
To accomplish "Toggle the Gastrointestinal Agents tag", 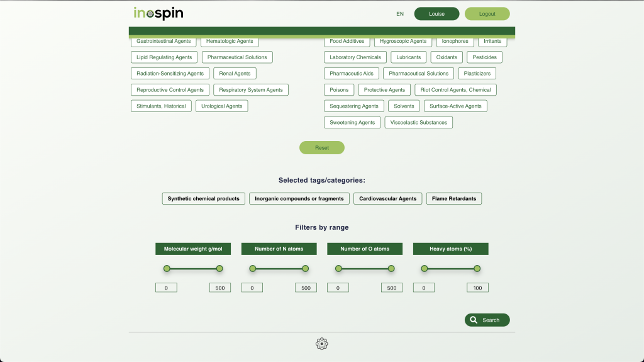I will click(164, 41).
